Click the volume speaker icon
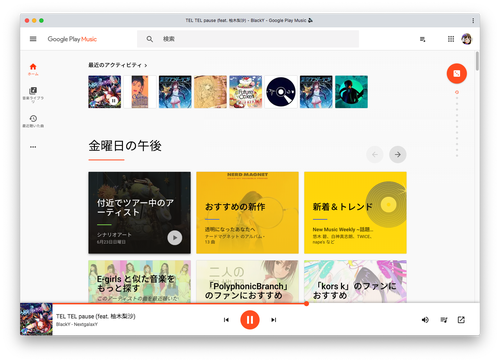This screenshot has width=500, height=362. coord(425,320)
